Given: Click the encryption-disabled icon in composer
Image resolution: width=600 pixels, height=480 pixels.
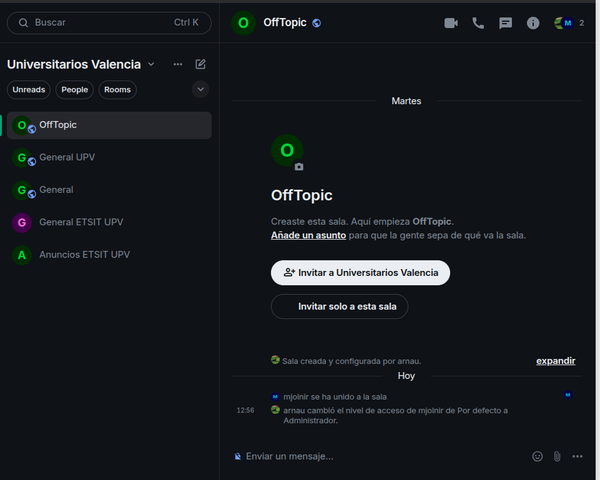Looking at the screenshot, I should 238,456.
